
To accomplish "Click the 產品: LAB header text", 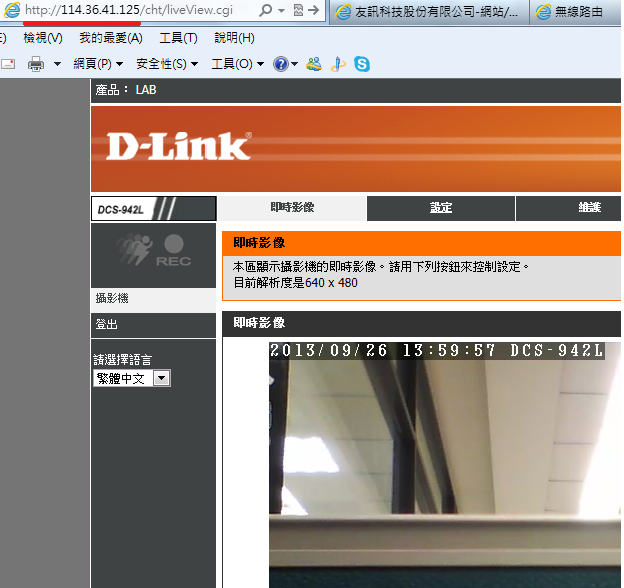I will tap(126, 90).
